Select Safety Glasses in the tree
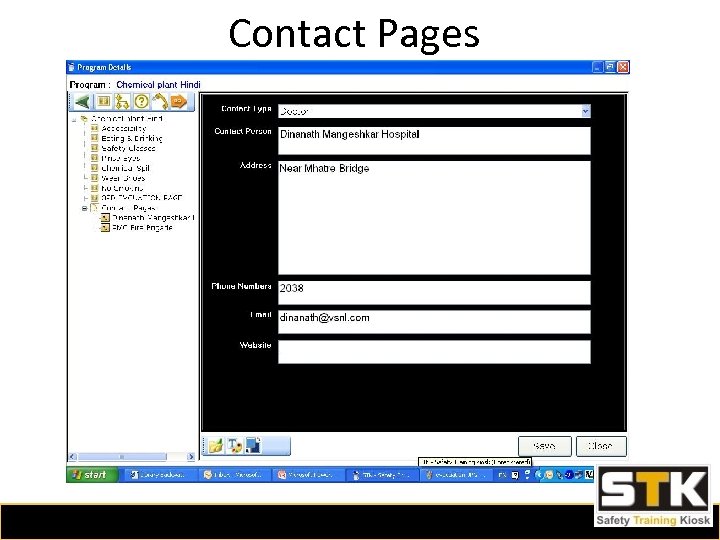 (128, 148)
